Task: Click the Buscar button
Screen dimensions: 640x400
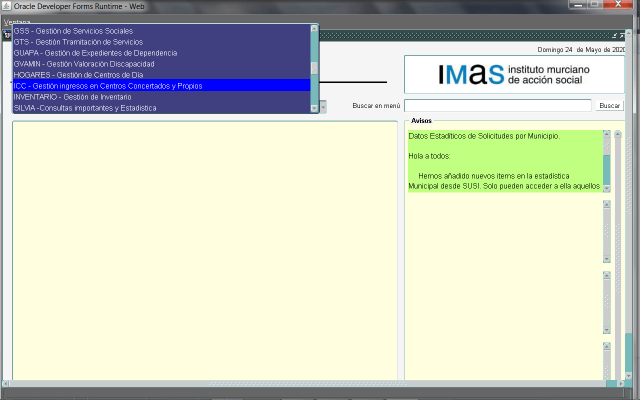Action: tap(609, 105)
